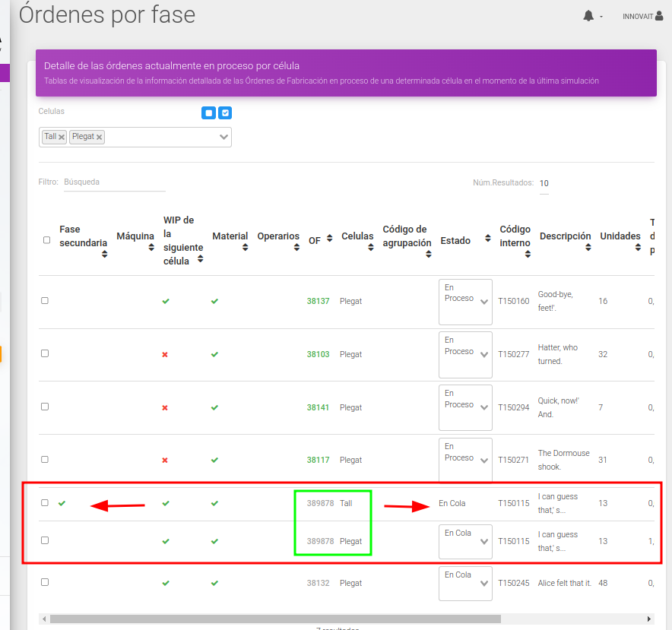The height and width of the screenshot is (630, 672).
Task: Edit the Núm.Resultados value 10
Action: (x=544, y=183)
